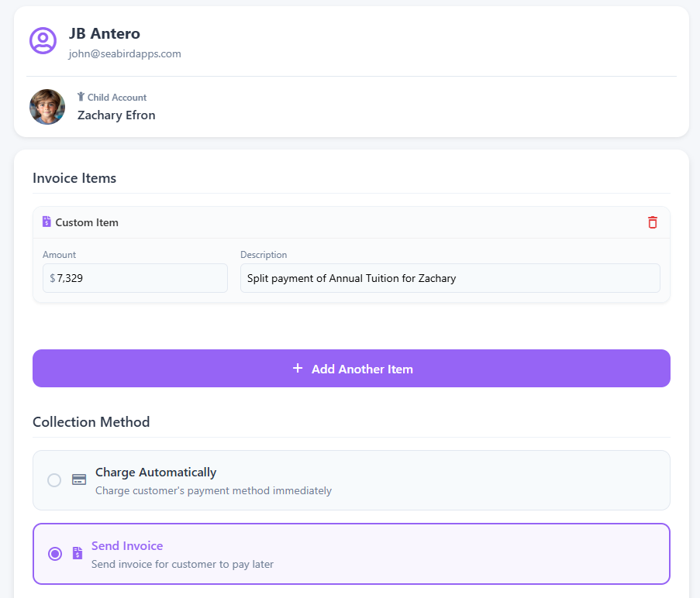
Task: Click the Send Invoice title text
Action: tap(127, 546)
